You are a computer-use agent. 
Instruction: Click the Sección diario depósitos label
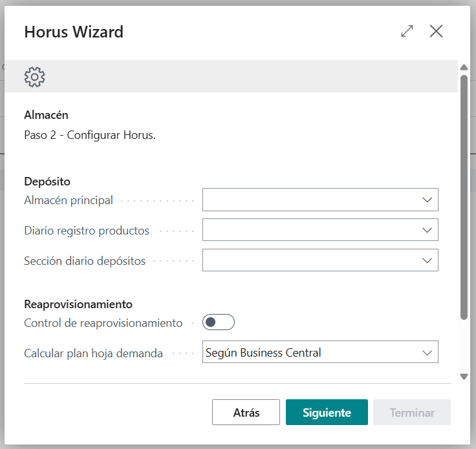tap(85, 261)
